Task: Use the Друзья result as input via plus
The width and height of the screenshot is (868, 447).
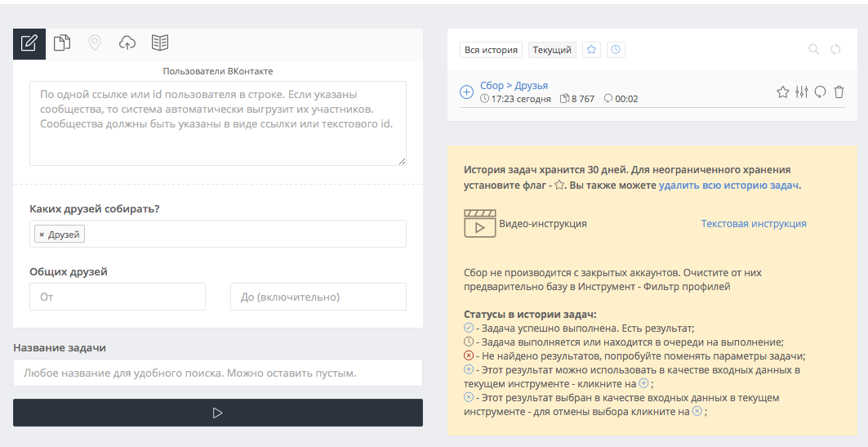Action: [x=466, y=92]
